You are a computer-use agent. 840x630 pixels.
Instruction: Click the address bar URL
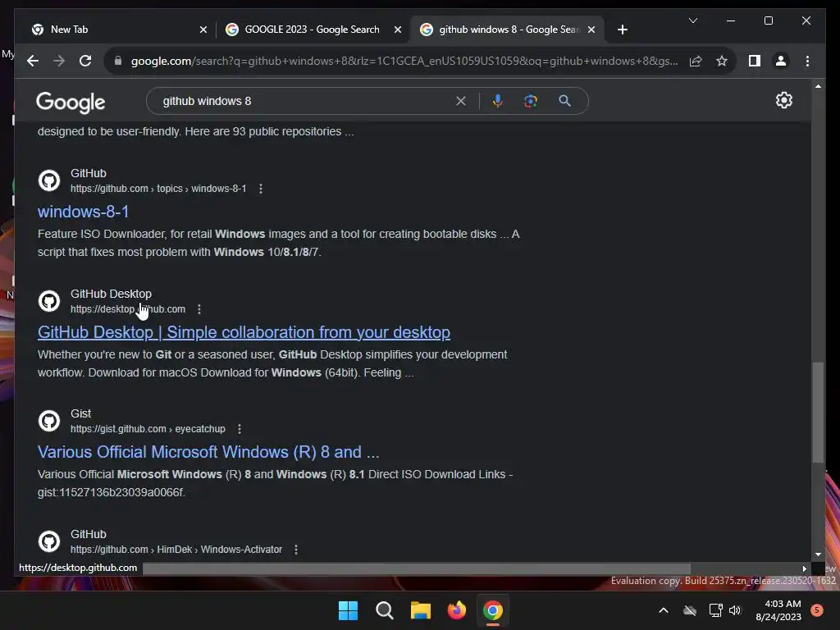click(x=404, y=61)
